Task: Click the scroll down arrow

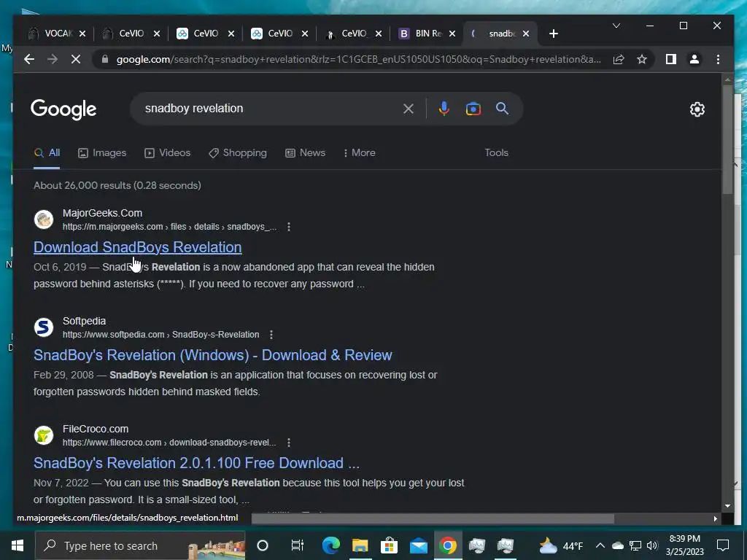Action: coord(727,506)
